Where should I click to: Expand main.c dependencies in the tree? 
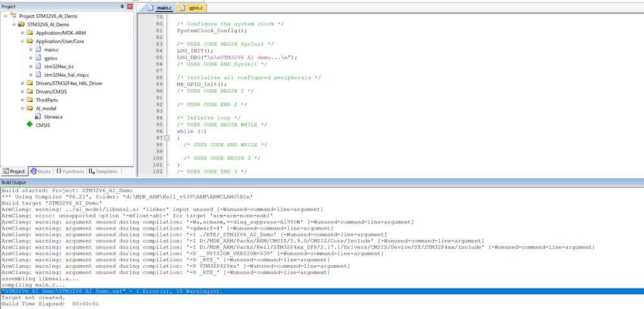(x=31, y=50)
